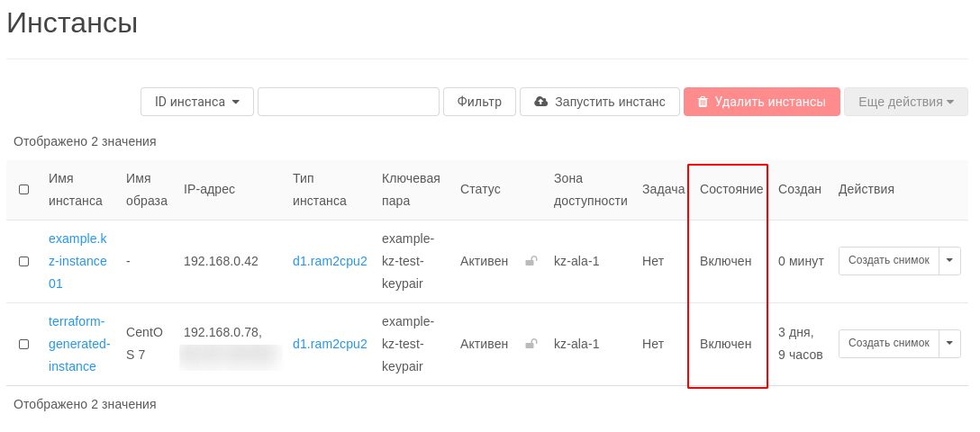Click the Зона доступности column header
Screen dimensions: 980x432
tap(591, 189)
